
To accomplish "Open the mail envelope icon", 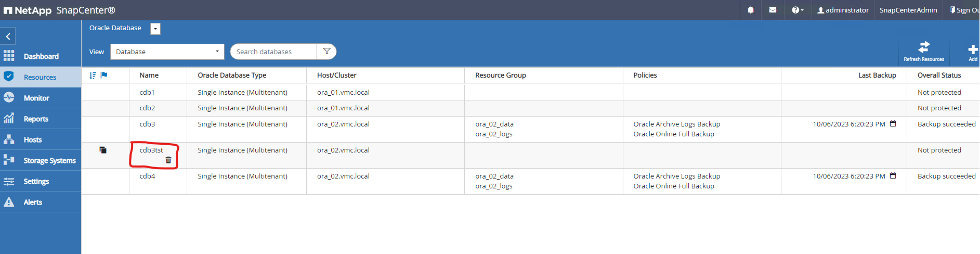I will point(773,10).
